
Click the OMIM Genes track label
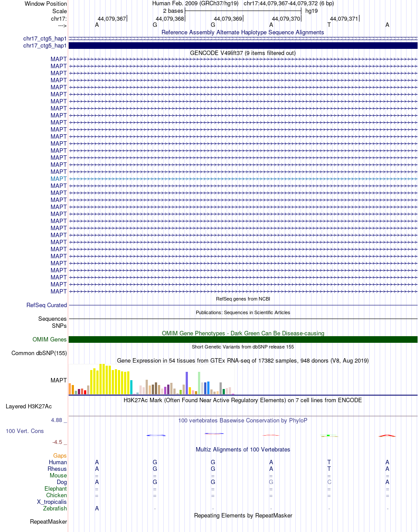tap(50, 339)
